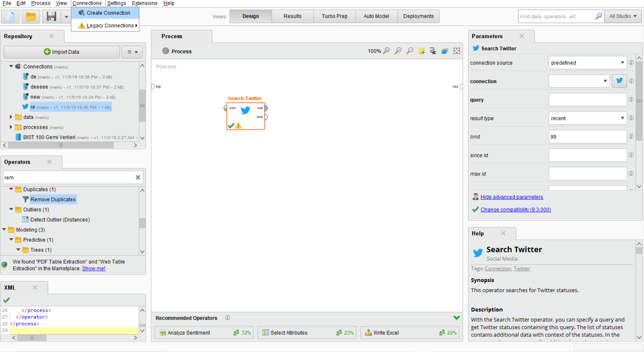Zoom out of the process canvas
This screenshot has height=352, width=644.
click(x=410, y=51)
